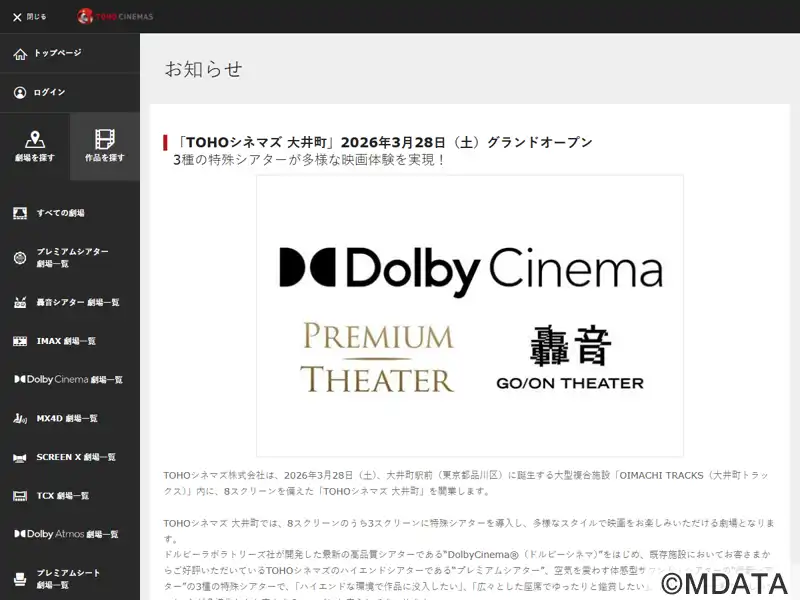Click the MX4D theater list icon
This screenshot has height=600, width=800.
(x=20, y=418)
